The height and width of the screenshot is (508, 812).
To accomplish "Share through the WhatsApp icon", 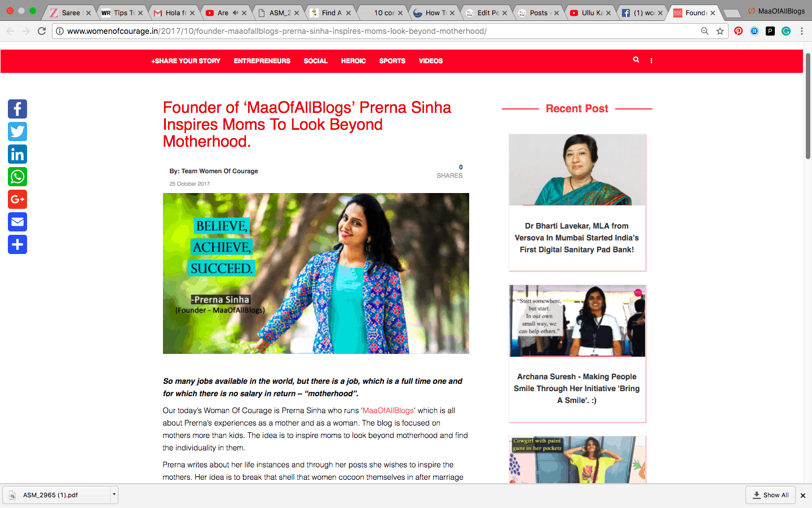I will tap(17, 177).
